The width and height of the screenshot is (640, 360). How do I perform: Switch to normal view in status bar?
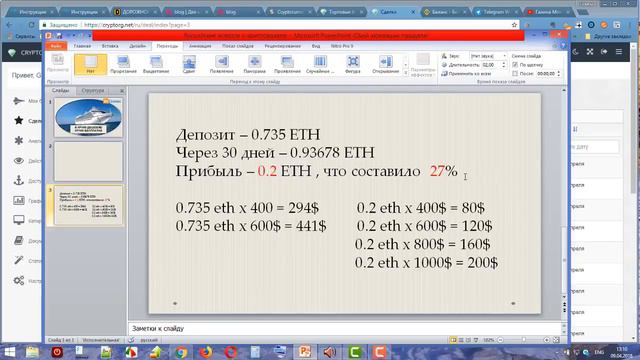453,340
